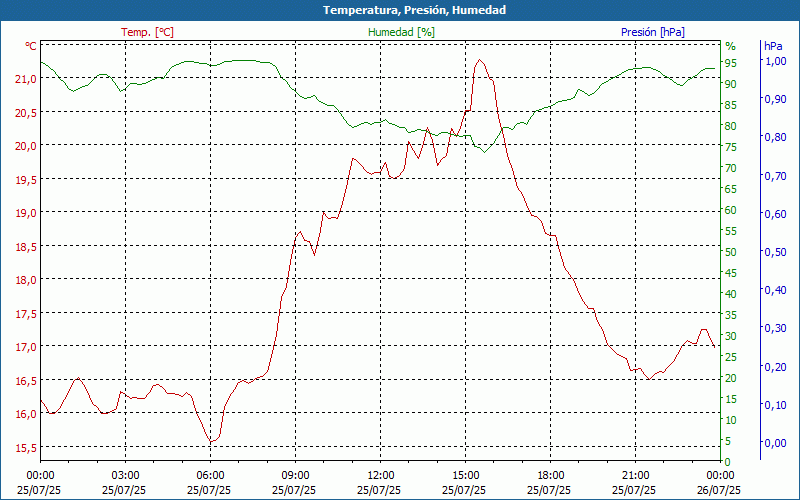Click the °C unit label on temperature axis
The image size is (800, 500).
click(x=31, y=46)
